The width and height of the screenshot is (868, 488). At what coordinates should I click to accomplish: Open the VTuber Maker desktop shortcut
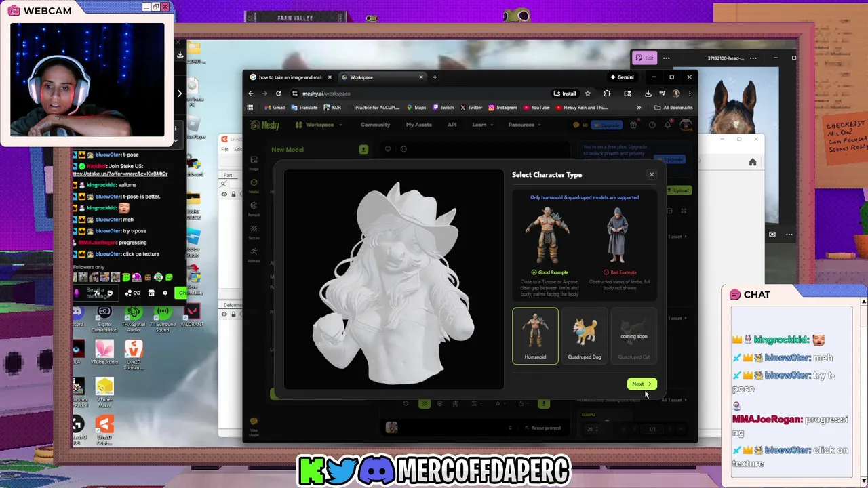pos(104,392)
